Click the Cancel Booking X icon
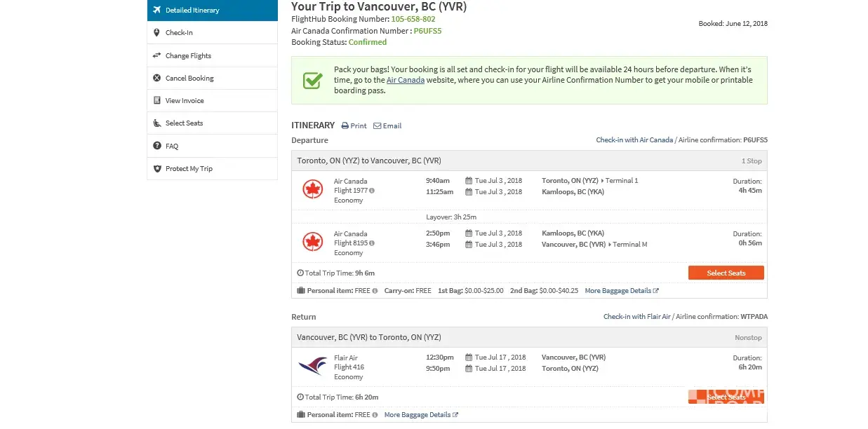The height and width of the screenshot is (429, 868). pyautogui.click(x=157, y=78)
